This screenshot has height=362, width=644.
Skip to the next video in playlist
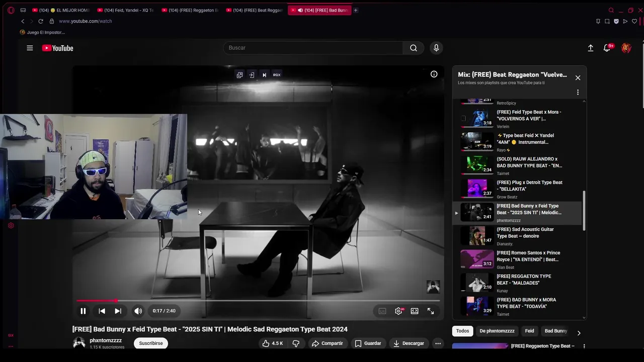click(x=118, y=311)
